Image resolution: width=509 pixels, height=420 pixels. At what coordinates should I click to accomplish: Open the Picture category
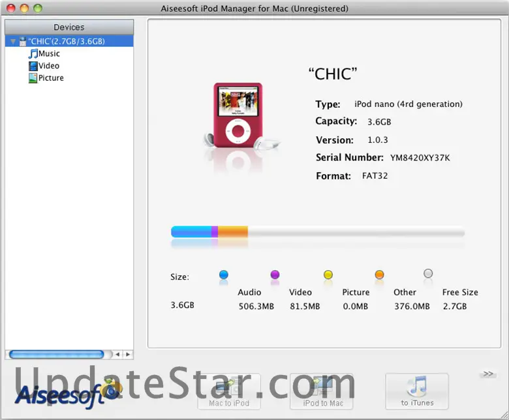coord(51,78)
